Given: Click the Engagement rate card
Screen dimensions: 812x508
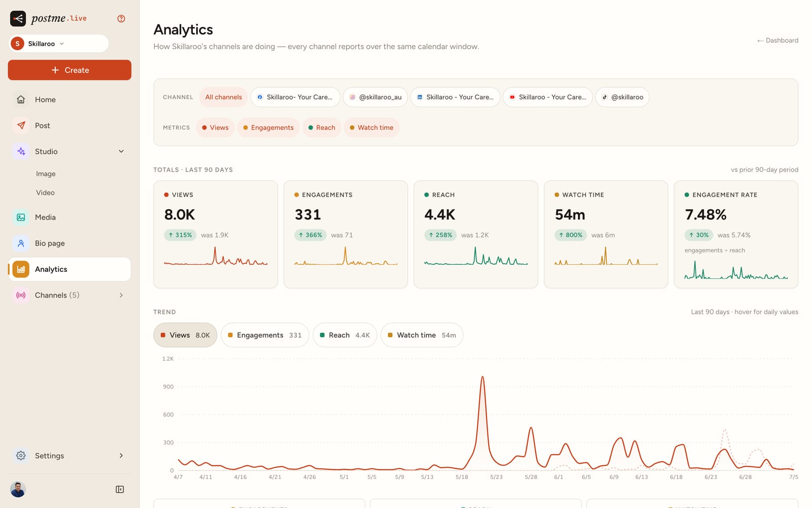Looking at the screenshot, I should pyautogui.click(x=736, y=234).
